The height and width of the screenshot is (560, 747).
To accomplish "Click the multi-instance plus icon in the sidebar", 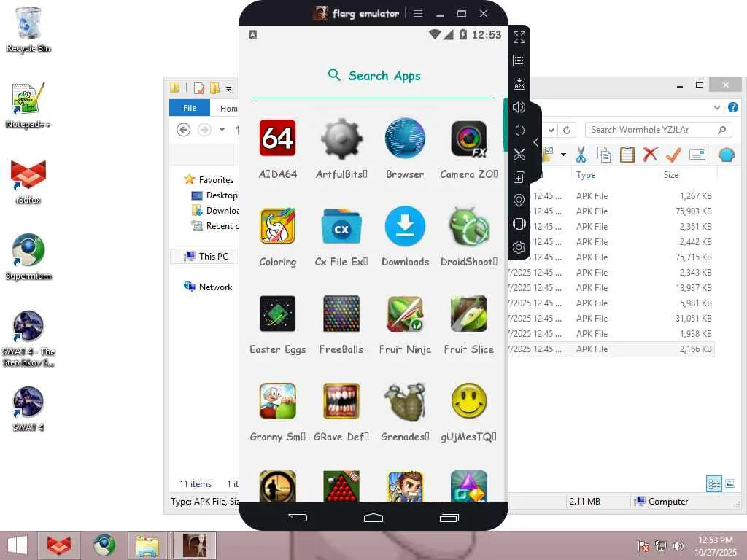I will pyautogui.click(x=519, y=177).
